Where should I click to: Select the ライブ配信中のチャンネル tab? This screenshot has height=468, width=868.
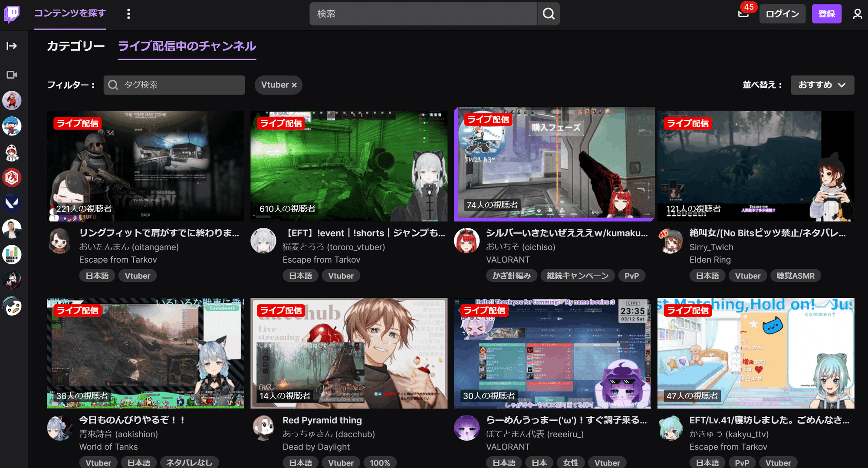click(x=187, y=46)
